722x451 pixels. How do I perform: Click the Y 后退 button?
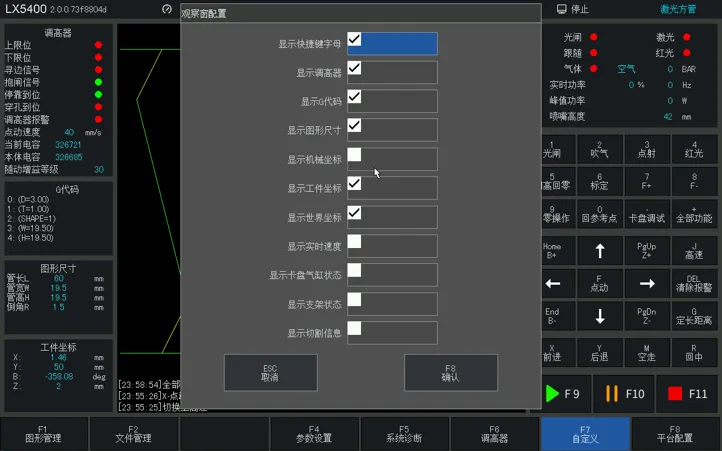click(600, 352)
